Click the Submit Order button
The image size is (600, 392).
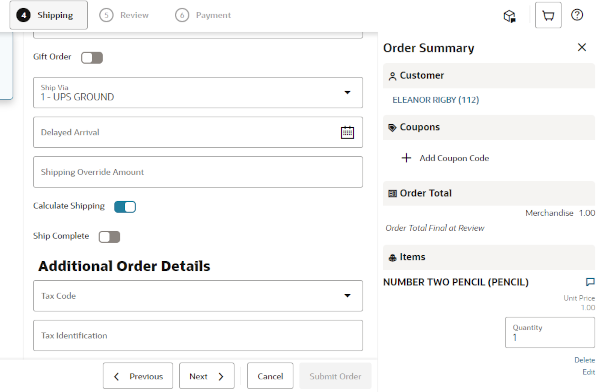tap(335, 376)
